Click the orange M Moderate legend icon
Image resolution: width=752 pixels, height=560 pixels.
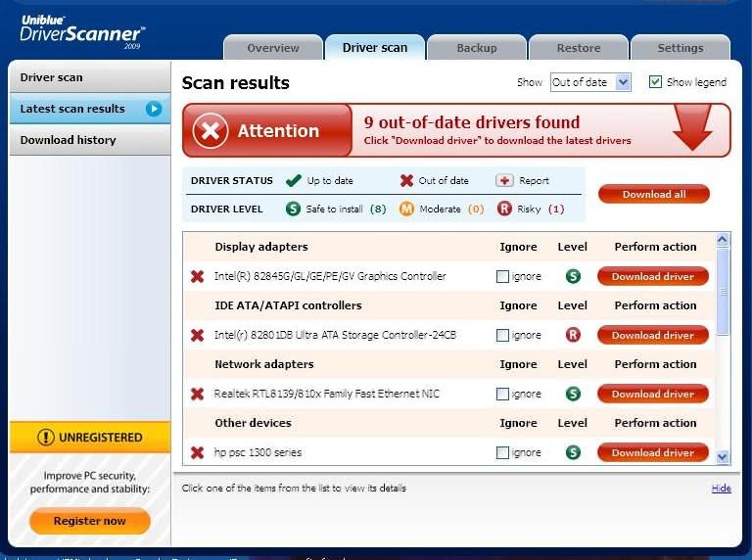406,210
